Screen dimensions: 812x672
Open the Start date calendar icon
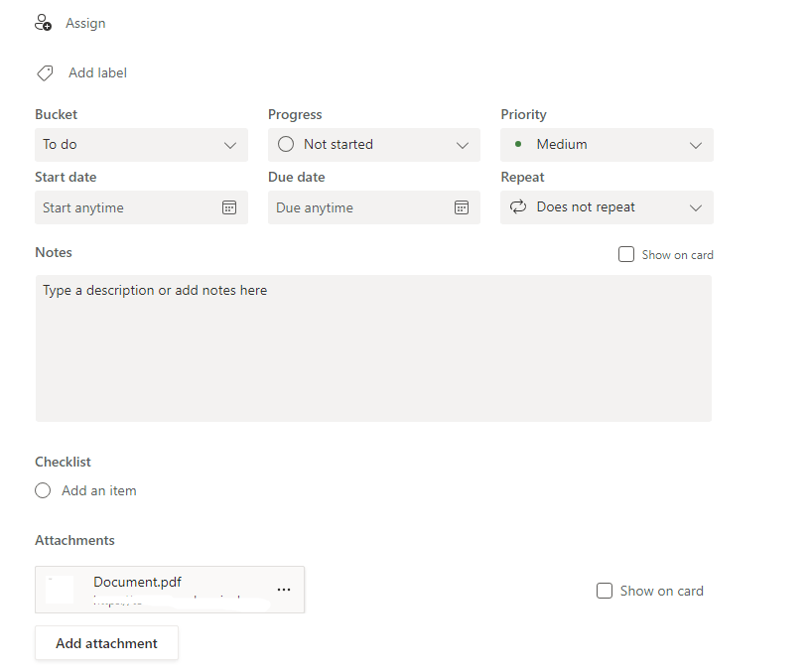tap(229, 207)
